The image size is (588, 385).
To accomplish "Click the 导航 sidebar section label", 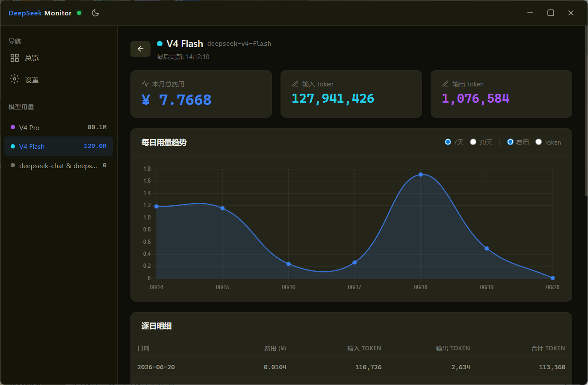I will (x=15, y=41).
